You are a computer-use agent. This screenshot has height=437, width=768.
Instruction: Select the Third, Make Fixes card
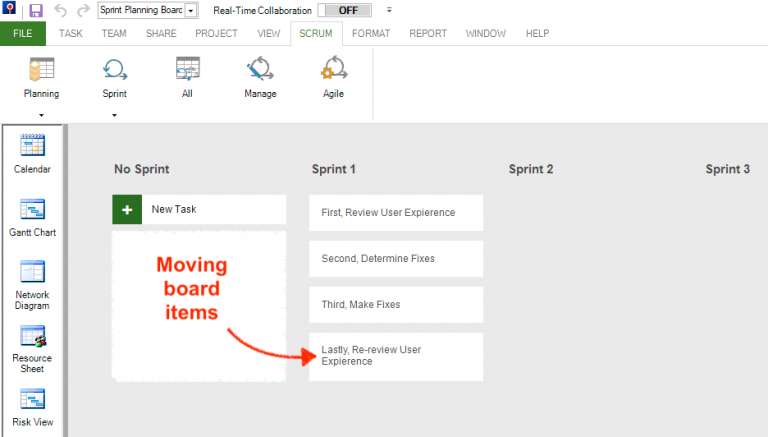(x=396, y=304)
